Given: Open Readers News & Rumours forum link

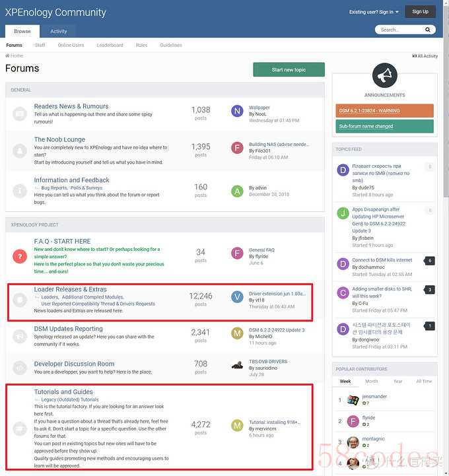Looking at the screenshot, I should (71, 106).
